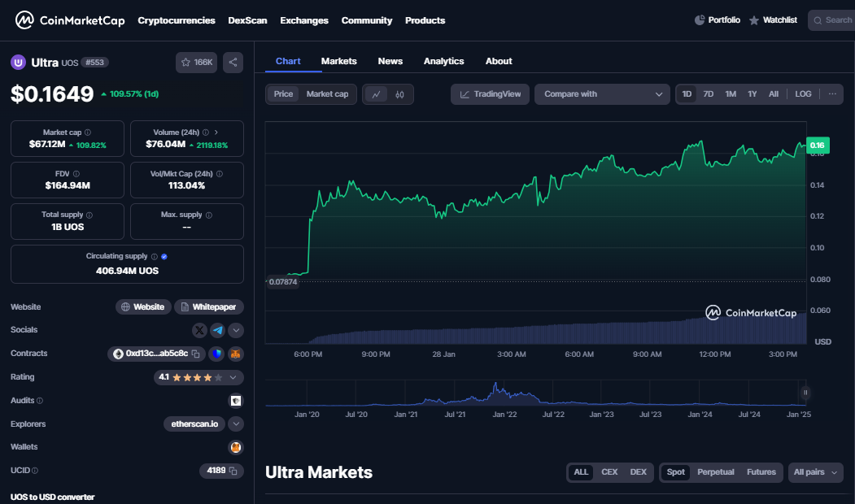Copy the UCID 4189 value

pos(233,471)
